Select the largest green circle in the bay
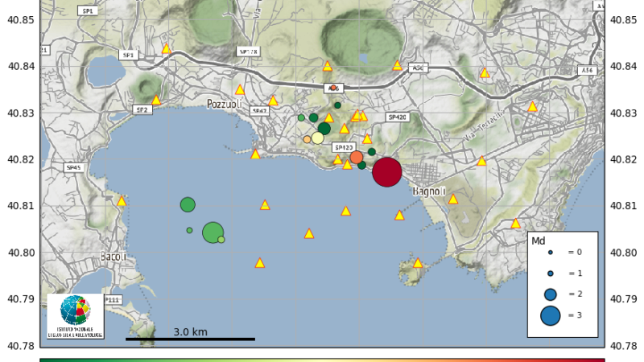 click(213, 232)
